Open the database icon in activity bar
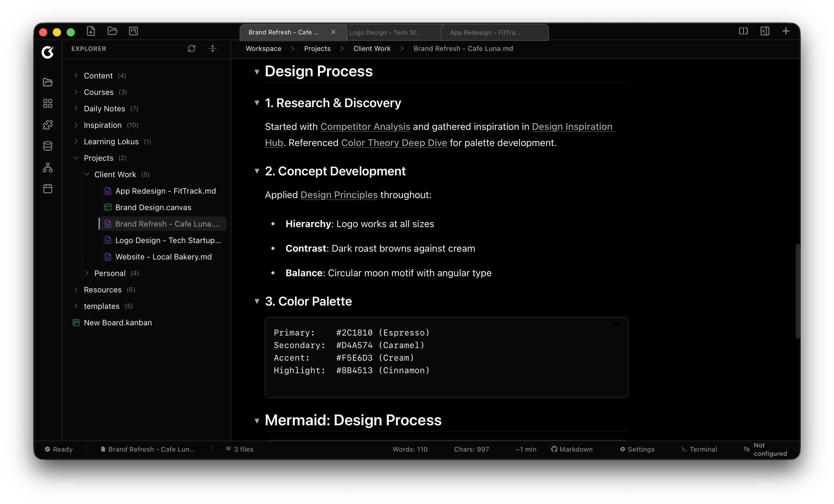This screenshot has width=834, height=504. click(48, 146)
